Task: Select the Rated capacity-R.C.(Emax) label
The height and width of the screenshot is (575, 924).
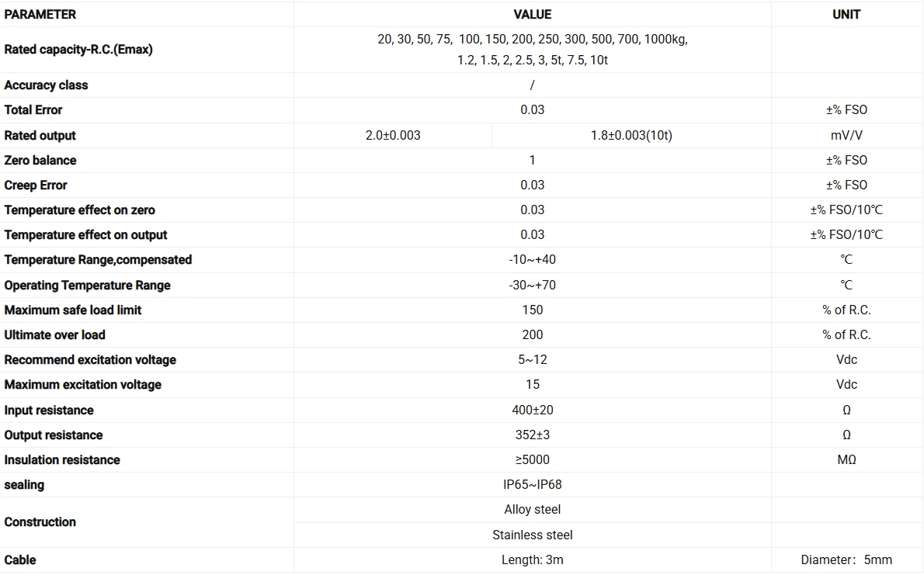Action: 78,50
